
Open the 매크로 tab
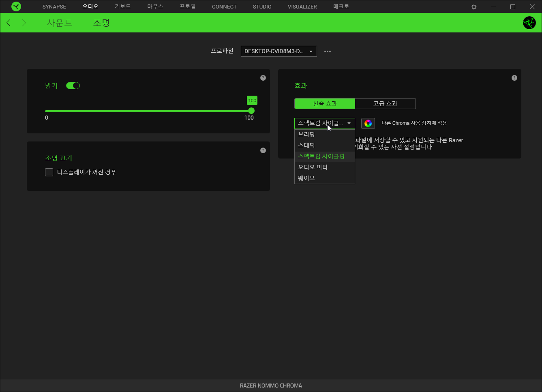[x=341, y=7]
